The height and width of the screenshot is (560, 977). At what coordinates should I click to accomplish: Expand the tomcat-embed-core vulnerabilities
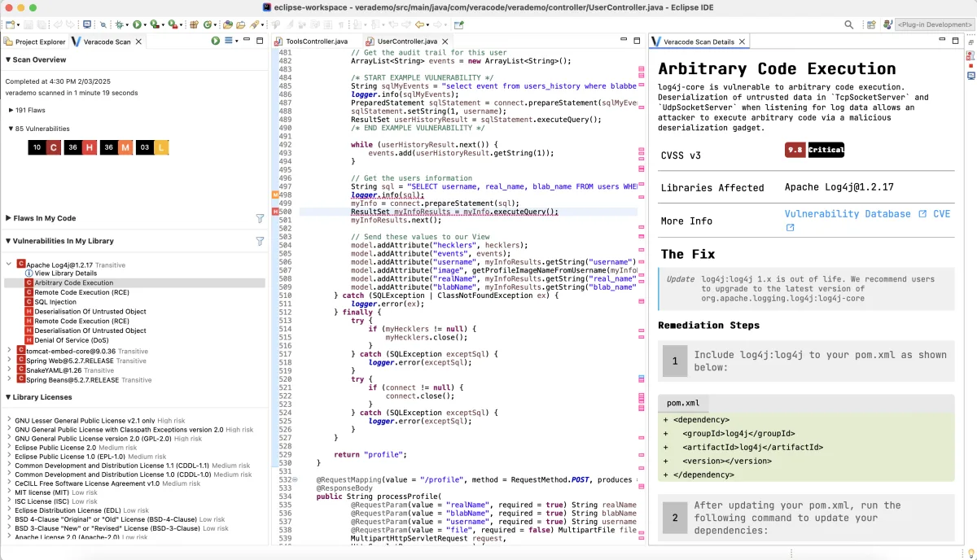[x=9, y=349]
